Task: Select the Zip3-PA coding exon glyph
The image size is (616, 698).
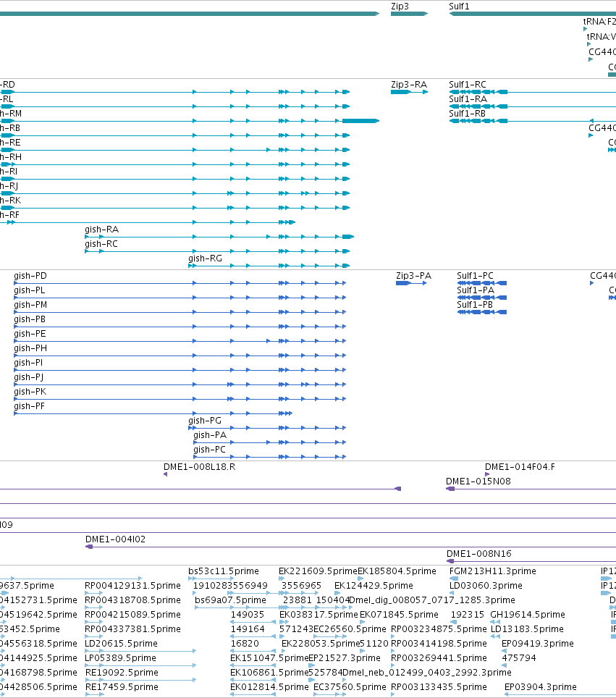Action: 402,283
